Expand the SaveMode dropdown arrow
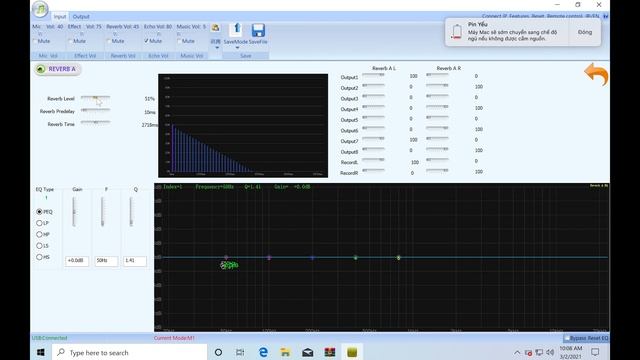 [237, 48]
